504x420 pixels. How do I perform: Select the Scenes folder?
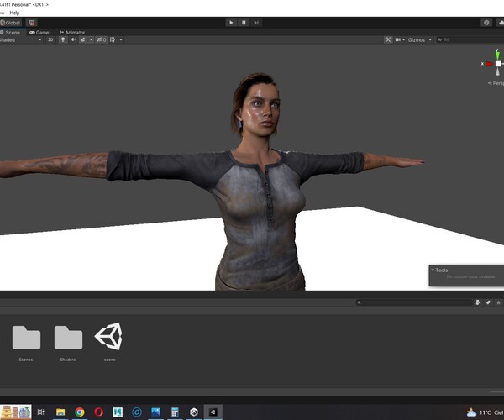[26, 344]
